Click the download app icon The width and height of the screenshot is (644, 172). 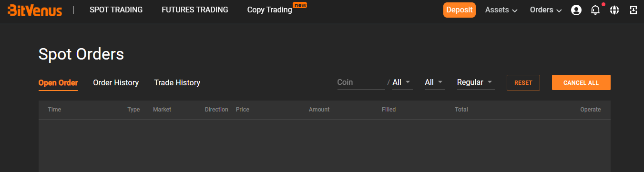click(x=634, y=10)
